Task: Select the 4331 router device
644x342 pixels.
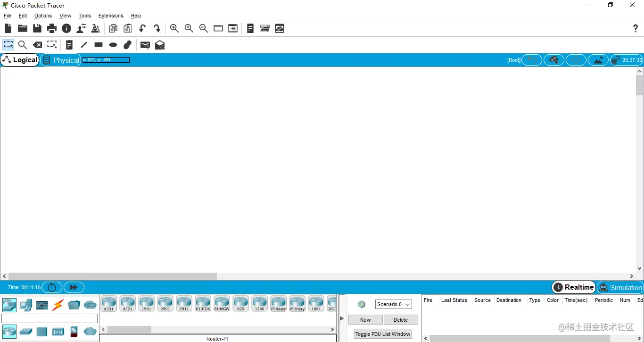Action: [x=108, y=304]
